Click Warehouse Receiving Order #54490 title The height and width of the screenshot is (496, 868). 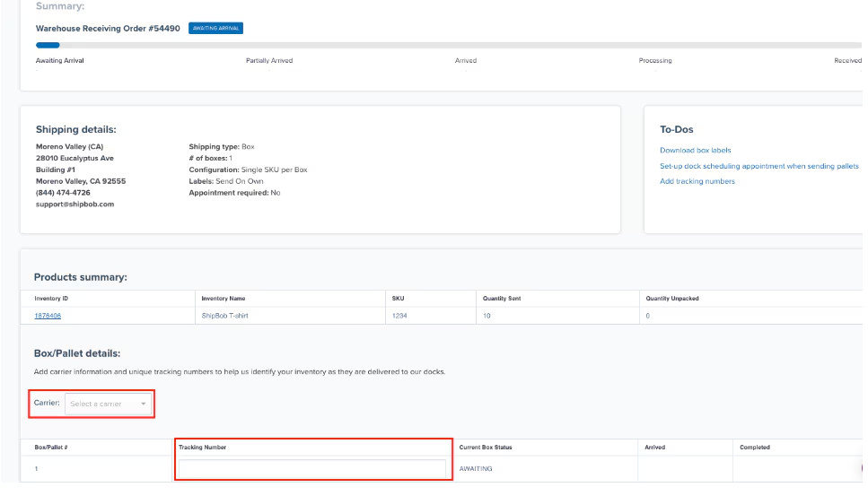click(x=108, y=28)
